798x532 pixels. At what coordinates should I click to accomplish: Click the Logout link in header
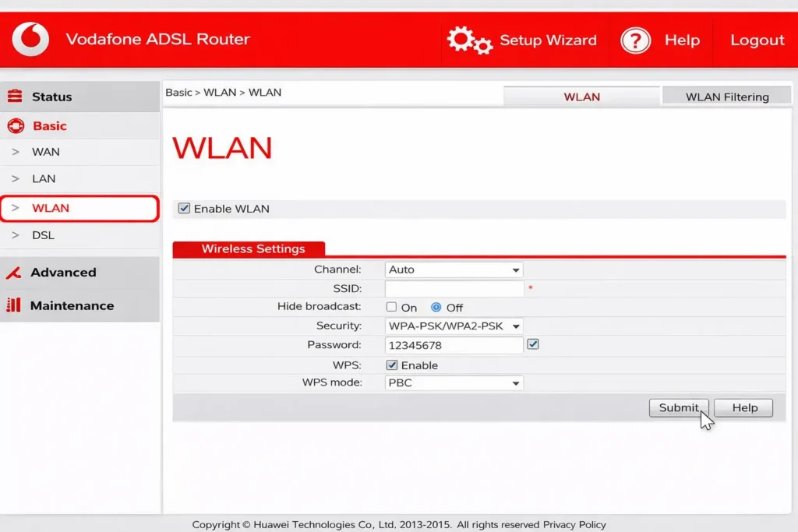pyautogui.click(x=757, y=40)
